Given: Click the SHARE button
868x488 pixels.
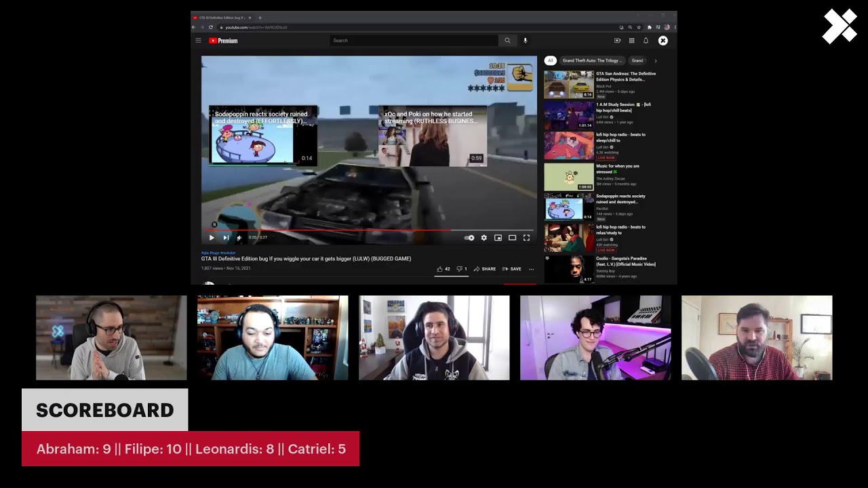Looking at the screenshot, I should [485, 269].
